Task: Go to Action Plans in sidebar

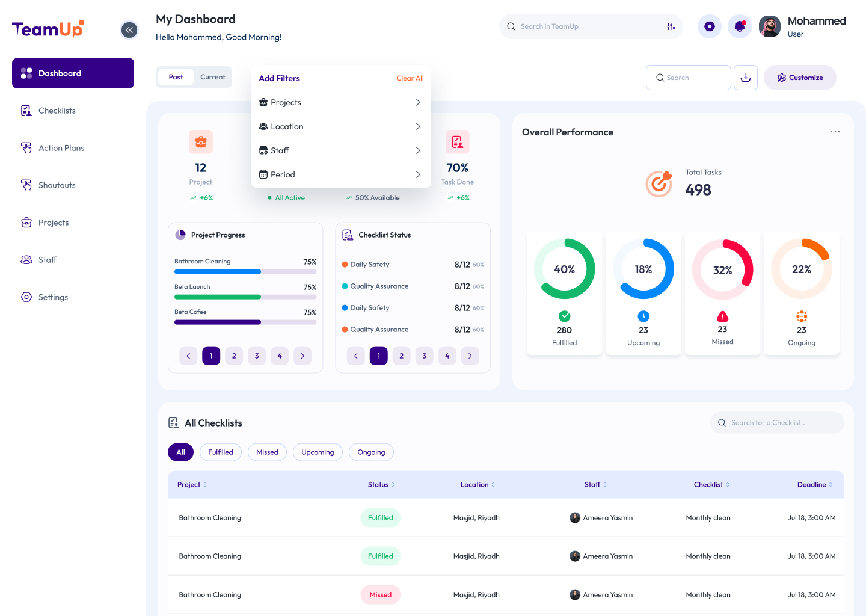Action: (61, 148)
